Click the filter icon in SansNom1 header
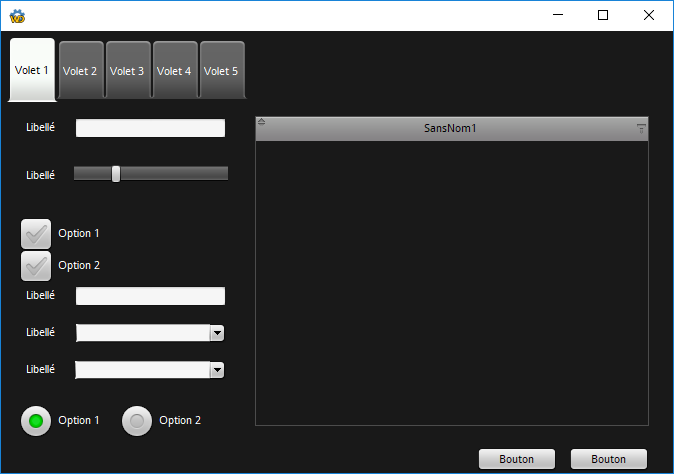 (641, 128)
